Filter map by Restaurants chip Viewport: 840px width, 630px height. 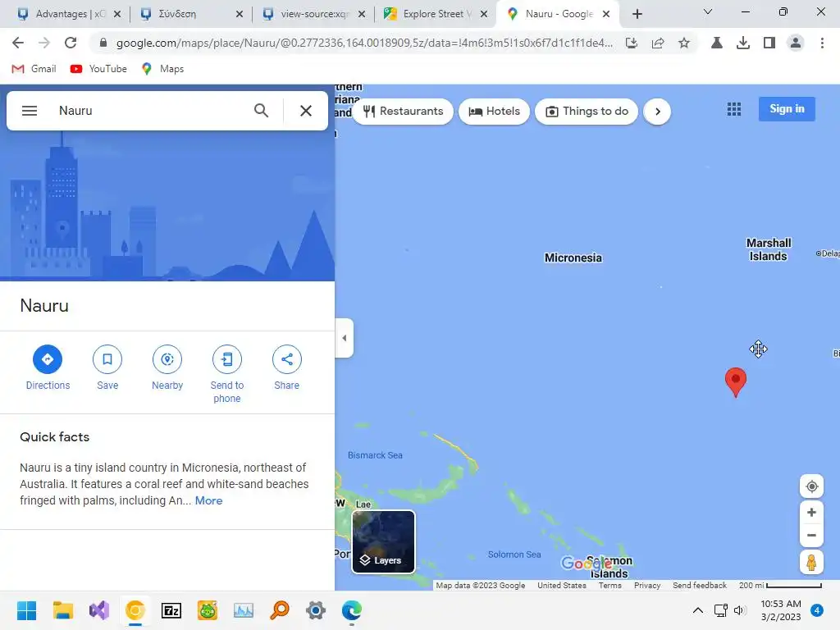point(404,112)
